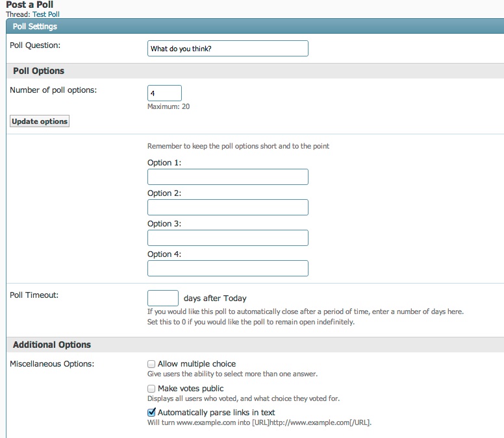Click the Poll Timeout days field
This screenshot has width=504, height=438.
pos(162,298)
